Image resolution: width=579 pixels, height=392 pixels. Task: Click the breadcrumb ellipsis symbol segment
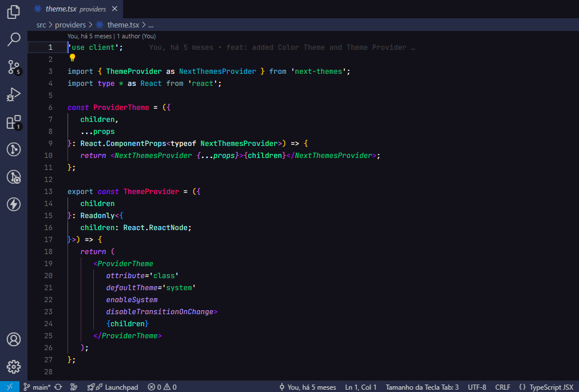150,25
